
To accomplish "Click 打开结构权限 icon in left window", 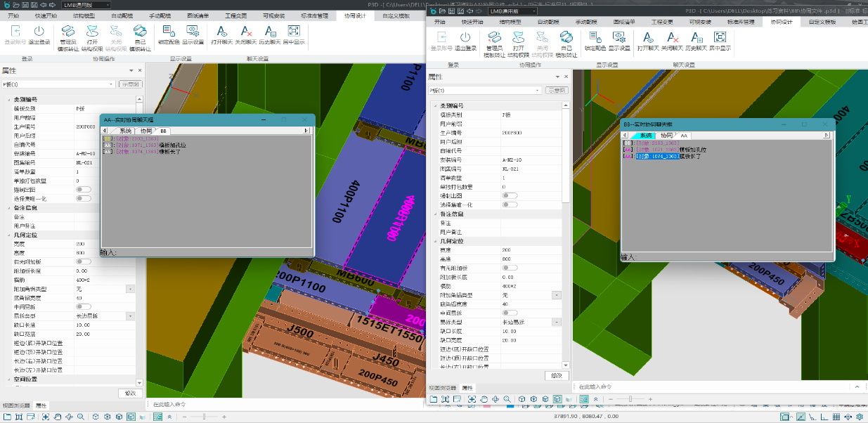I will click(92, 32).
